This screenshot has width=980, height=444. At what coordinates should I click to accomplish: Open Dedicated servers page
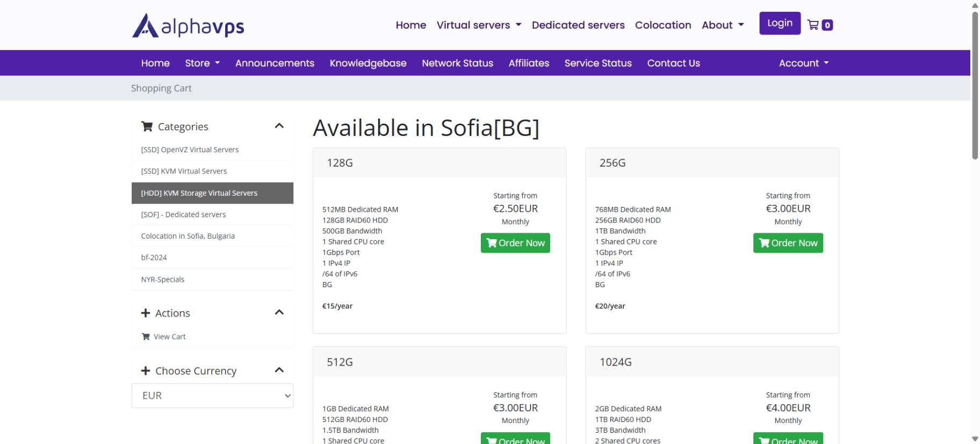point(578,25)
